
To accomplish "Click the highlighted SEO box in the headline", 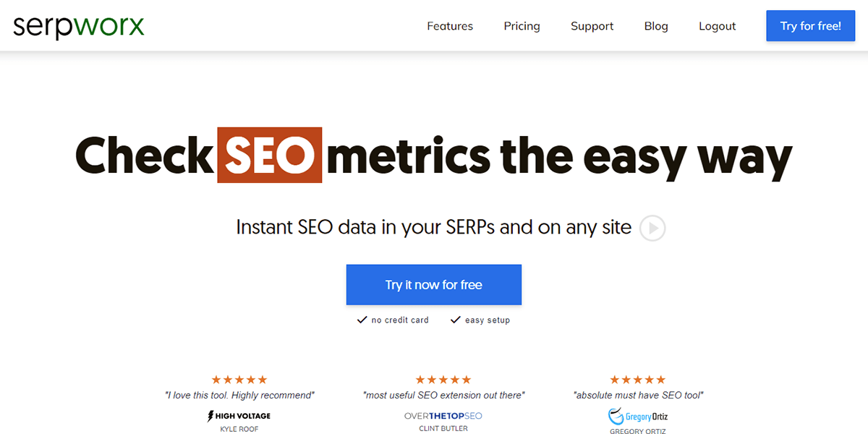I will [269, 155].
